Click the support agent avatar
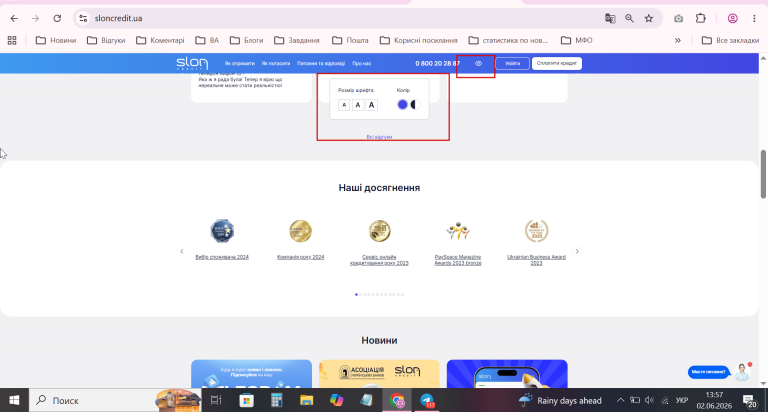 pos(743,372)
